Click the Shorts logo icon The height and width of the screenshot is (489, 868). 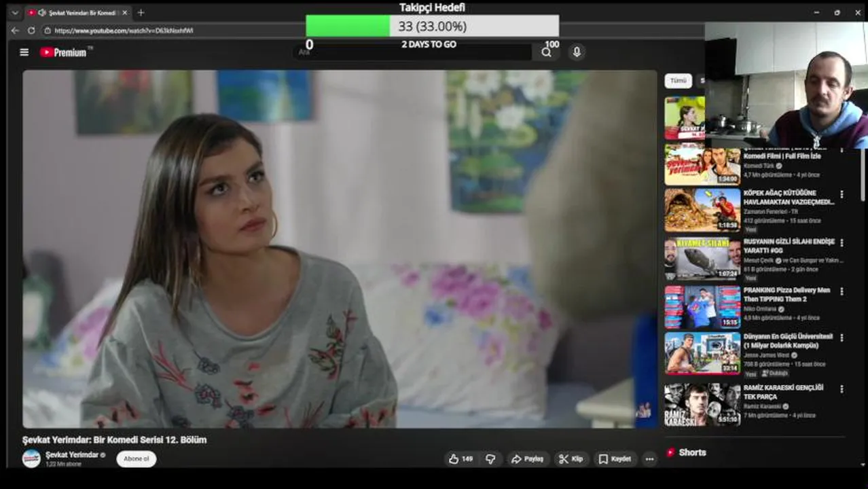[x=670, y=452]
